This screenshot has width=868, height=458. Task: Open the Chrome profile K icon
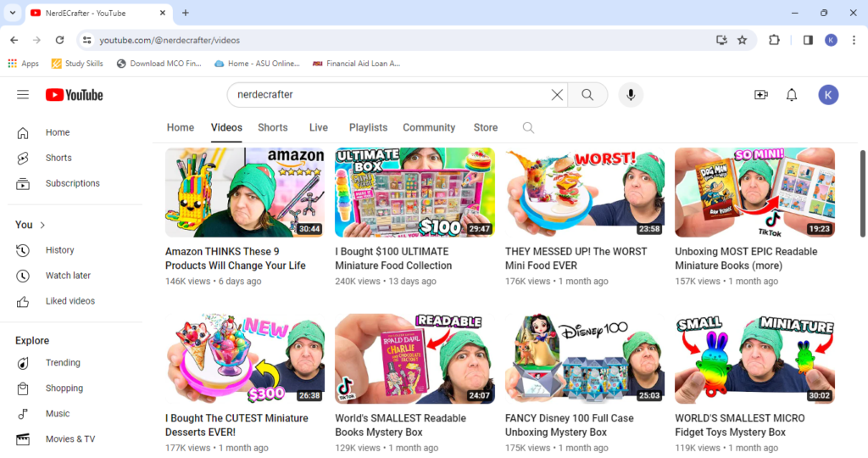pyautogui.click(x=831, y=40)
